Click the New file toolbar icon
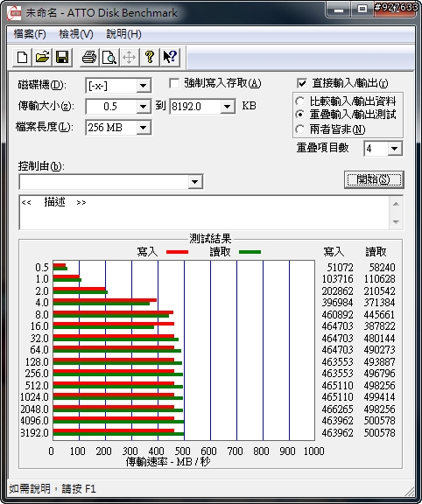This screenshot has height=504, width=422. pos(22,58)
